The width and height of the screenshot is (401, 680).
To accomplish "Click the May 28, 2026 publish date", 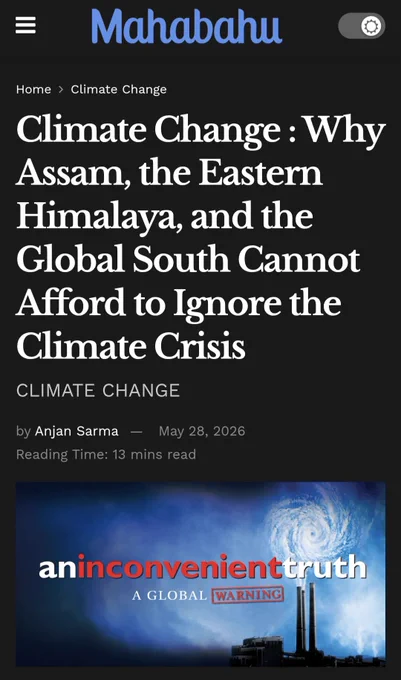I will coord(202,431).
